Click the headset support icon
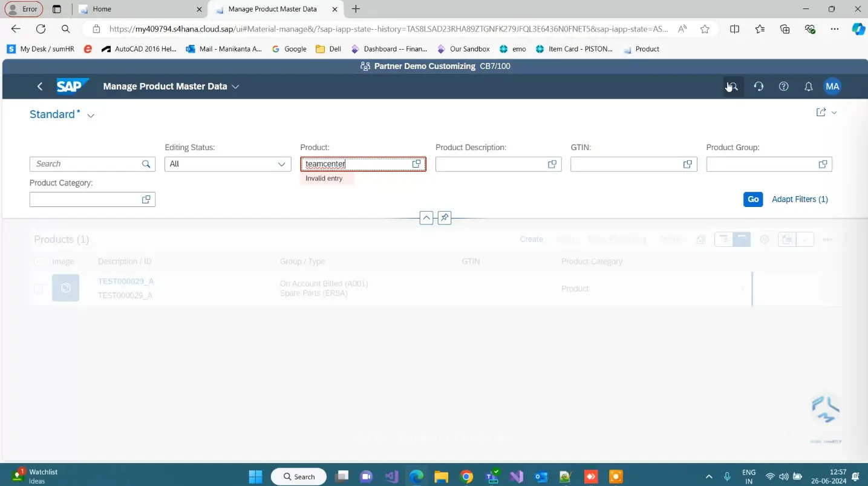 pyautogui.click(x=759, y=86)
